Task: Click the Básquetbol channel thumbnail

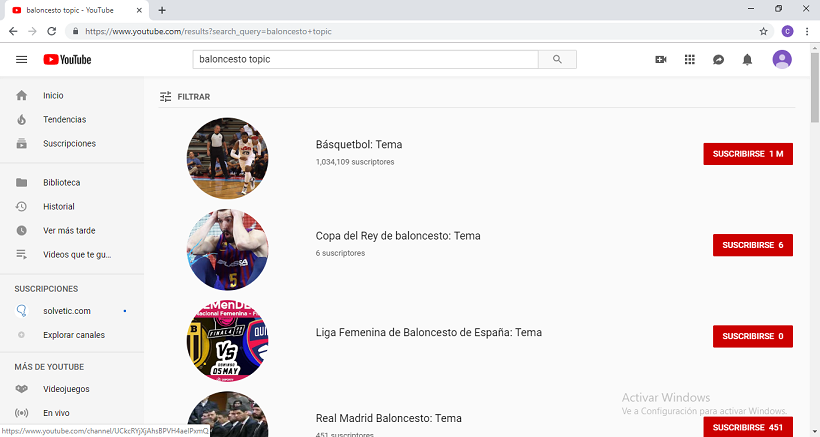Action: click(x=227, y=158)
